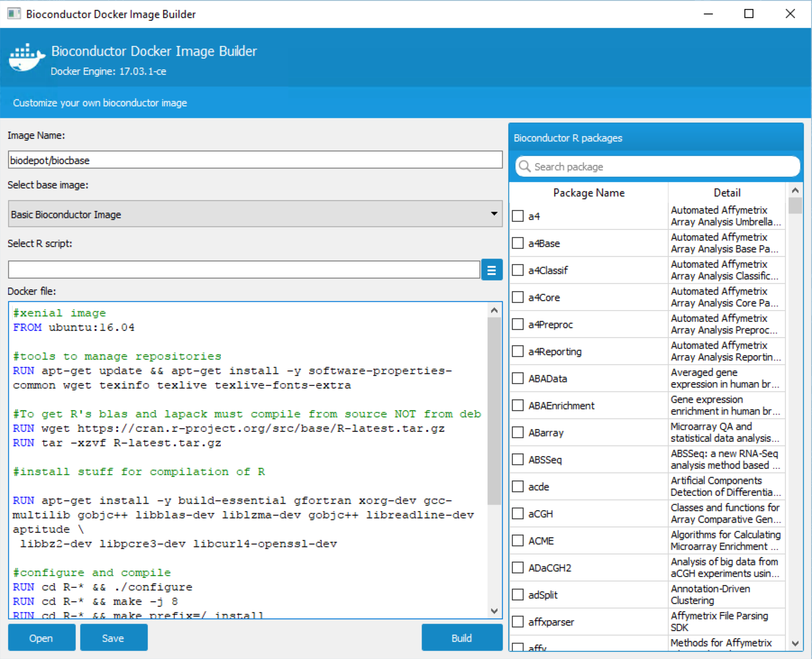This screenshot has width=812, height=659.
Task: Check the ACME package checkbox
Action: [x=518, y=540]
